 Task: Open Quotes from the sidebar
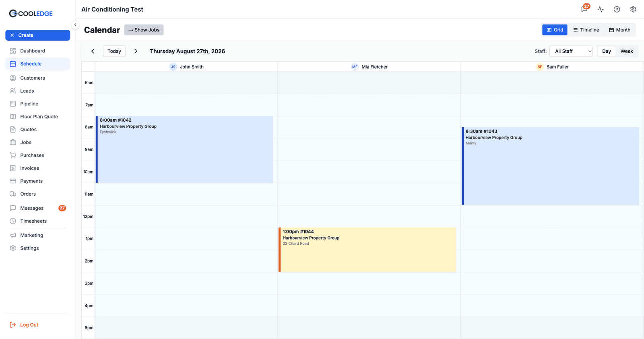[x=37, y=130]
